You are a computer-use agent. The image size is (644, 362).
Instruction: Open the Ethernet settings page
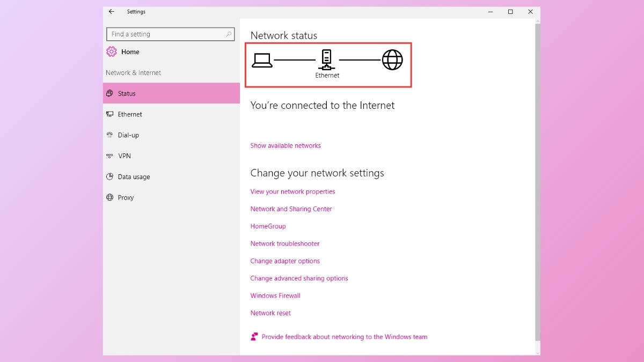click(171, 114)
